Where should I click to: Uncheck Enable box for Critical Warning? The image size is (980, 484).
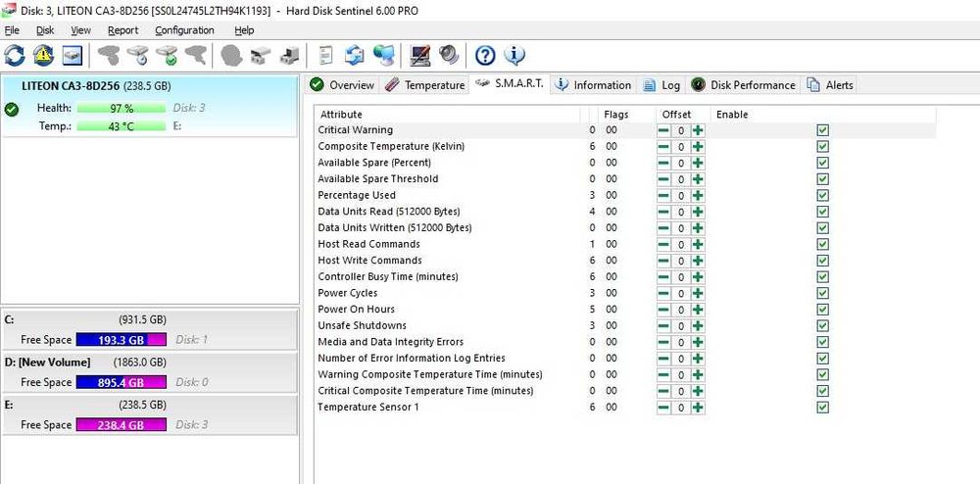pos(822,130)
